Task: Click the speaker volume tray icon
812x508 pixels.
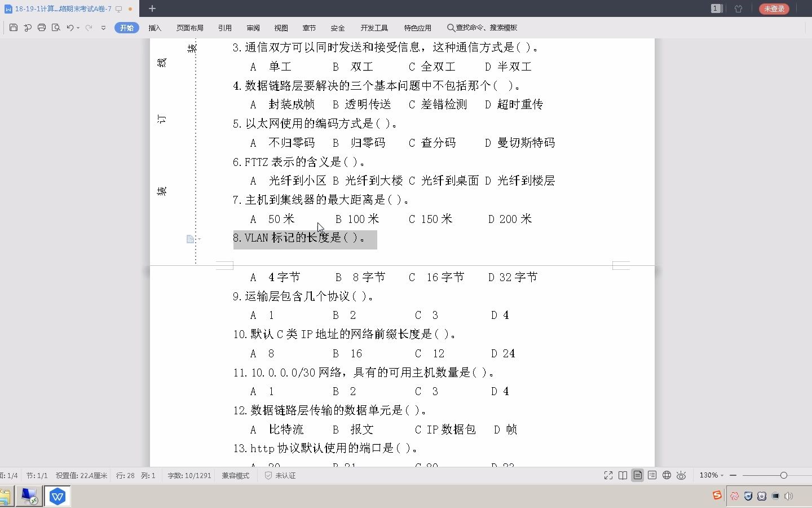Action: tap(789, 496)
